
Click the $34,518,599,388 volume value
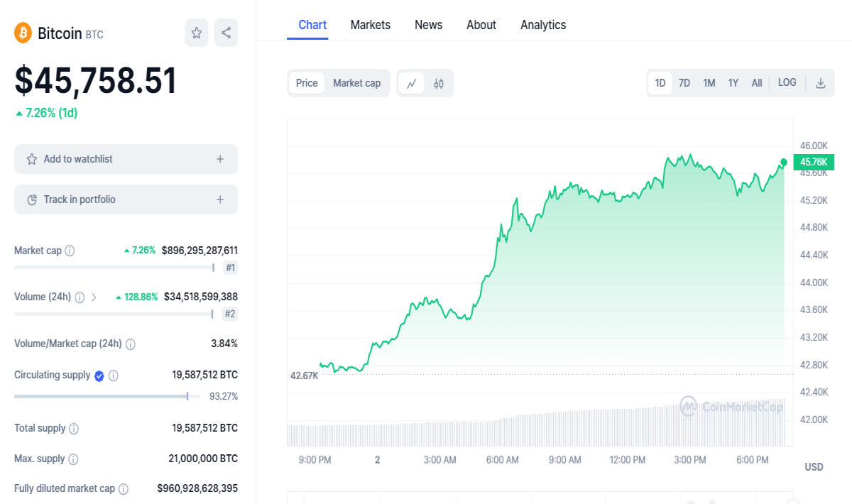click(201, 297)
